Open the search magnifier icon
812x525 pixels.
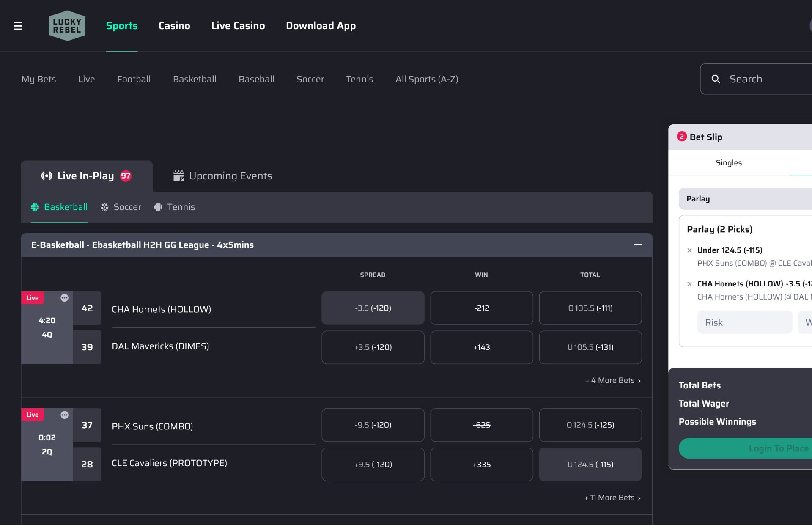pos(716,79)
